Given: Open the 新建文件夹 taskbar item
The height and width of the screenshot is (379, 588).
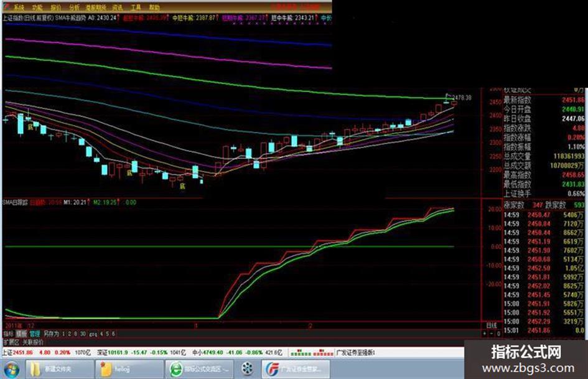Looking at the screenshot, I should point(60,369).
